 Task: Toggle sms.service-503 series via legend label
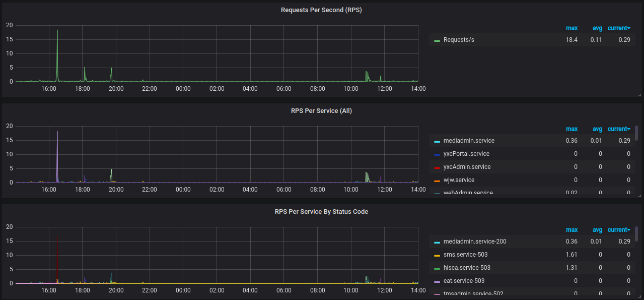465,255
